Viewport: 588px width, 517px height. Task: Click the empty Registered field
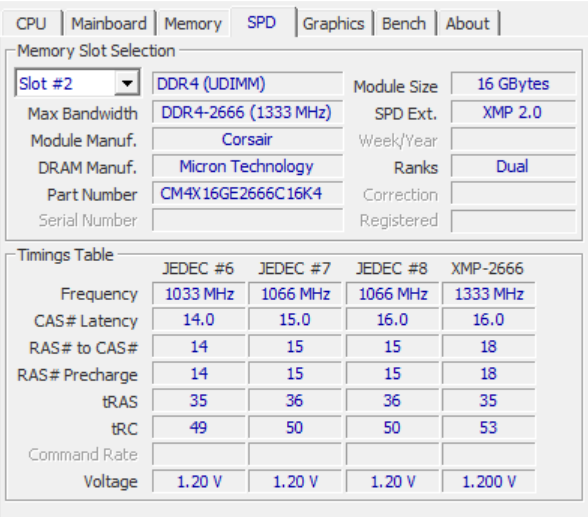coord(513,221)
